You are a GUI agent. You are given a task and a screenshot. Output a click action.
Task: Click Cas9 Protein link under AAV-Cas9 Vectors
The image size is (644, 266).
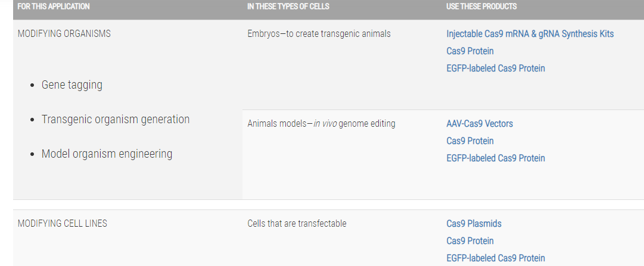[470, 141]
